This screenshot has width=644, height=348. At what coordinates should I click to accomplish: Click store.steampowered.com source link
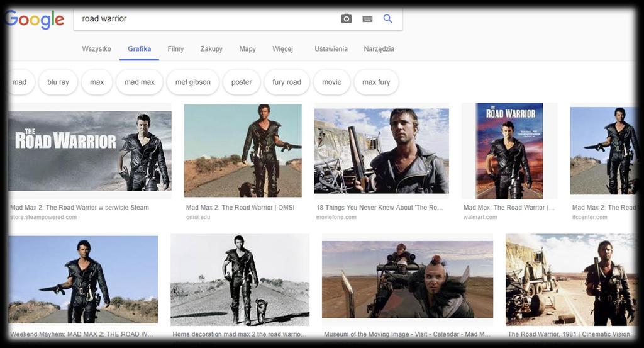(43, 217)
